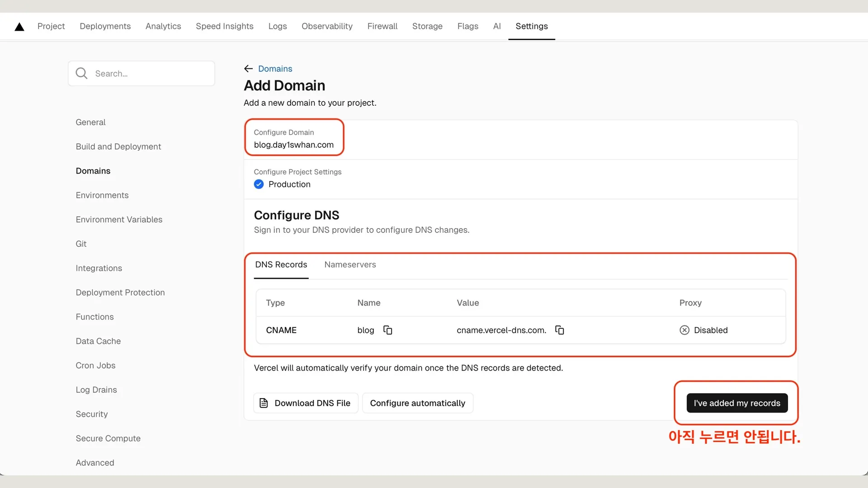
Task: Open Environment Variables settings
Action: pos(119,220)
